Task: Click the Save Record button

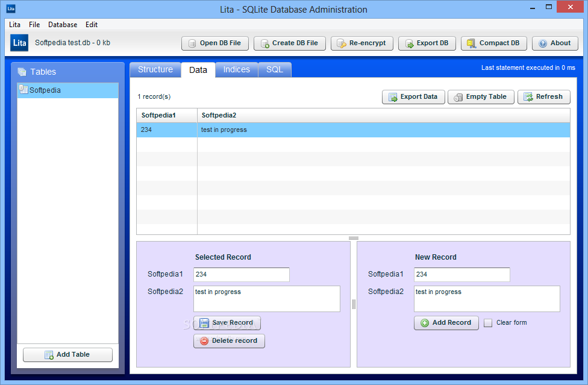Action: point(227,323)
